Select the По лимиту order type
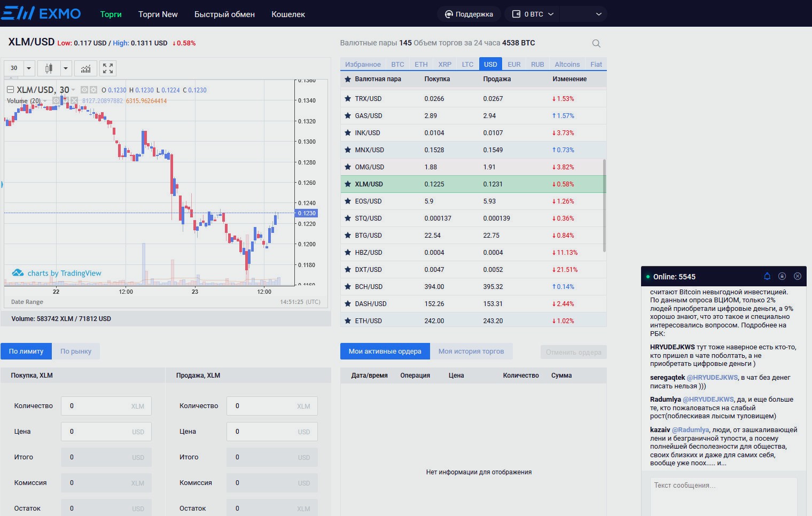The height and width of the screenshot is (516, 812). (26, 351)
